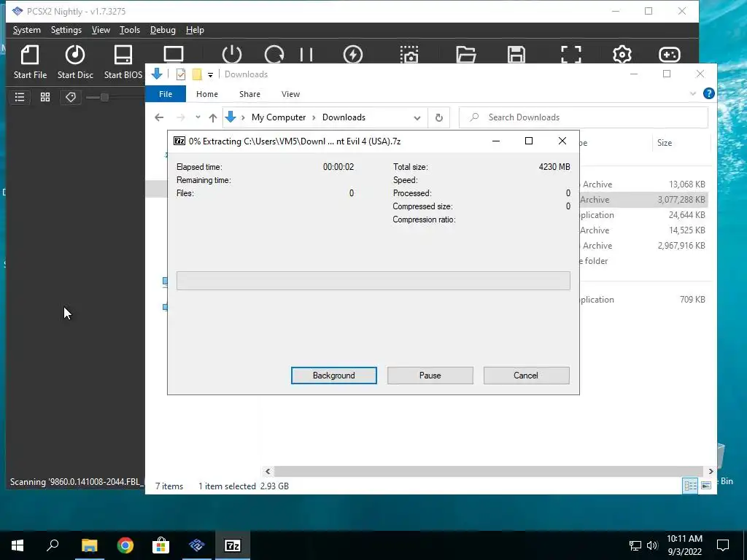Click the PCSX2 screenshot capture icon

click(409, 54)
